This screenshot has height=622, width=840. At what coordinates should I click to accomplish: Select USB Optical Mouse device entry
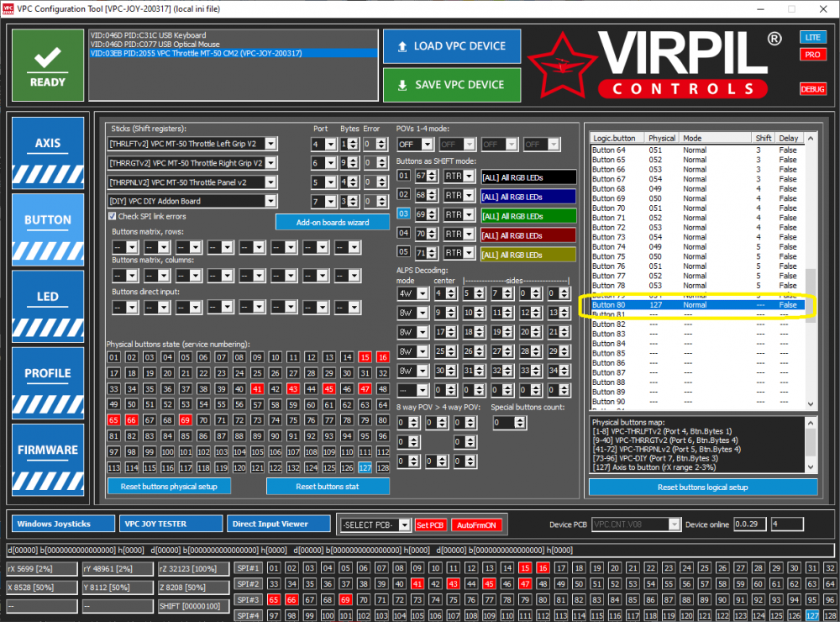click(x=234, y=44)
